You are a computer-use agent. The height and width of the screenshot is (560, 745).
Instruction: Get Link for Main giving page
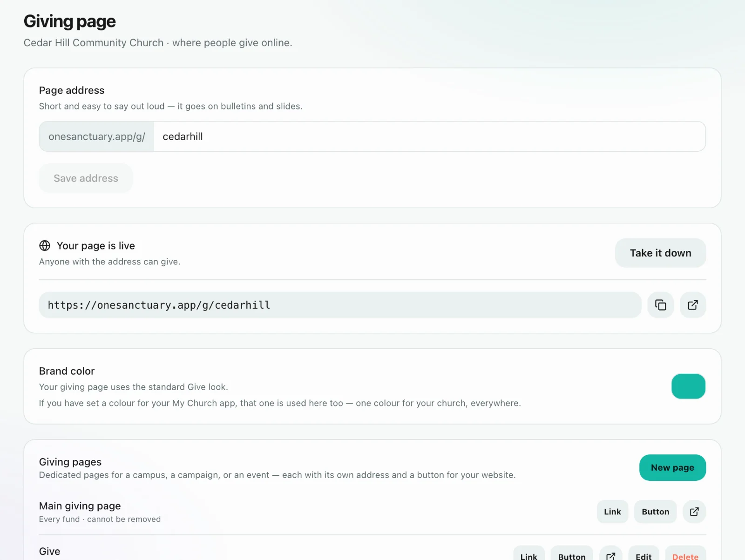(612, 512)
